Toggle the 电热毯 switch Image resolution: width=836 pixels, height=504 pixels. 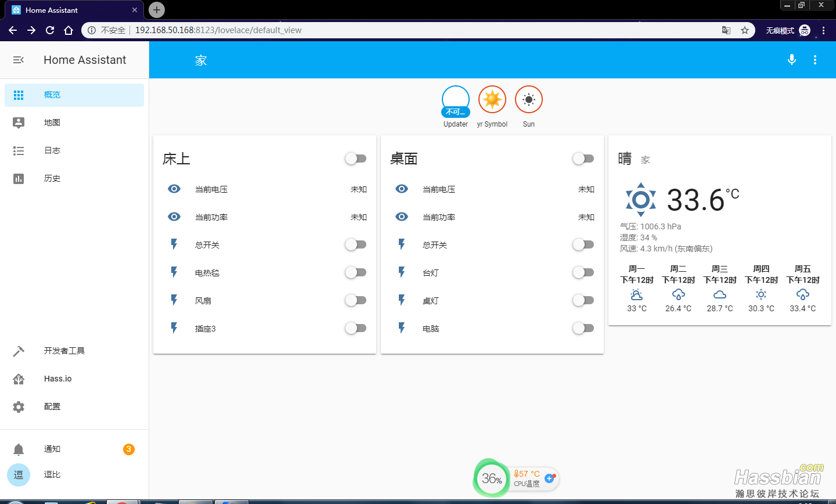[356, 272]
